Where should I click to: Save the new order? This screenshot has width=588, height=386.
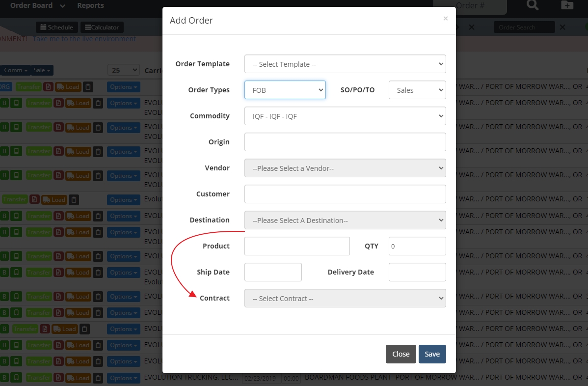point(432,354)
